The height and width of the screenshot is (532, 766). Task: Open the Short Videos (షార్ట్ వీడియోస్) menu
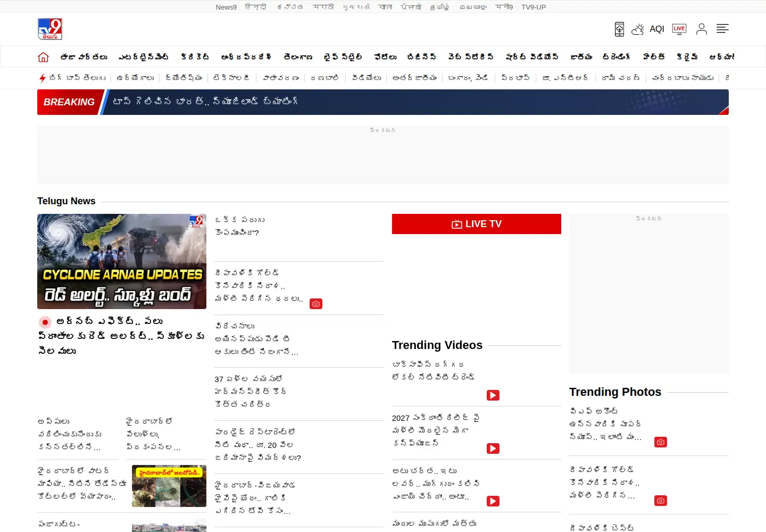click(x=532, y=57)
